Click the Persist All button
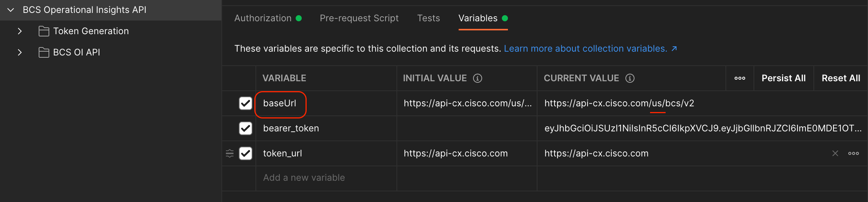Viewport: 868px width, 202px height. coord(783,78)
